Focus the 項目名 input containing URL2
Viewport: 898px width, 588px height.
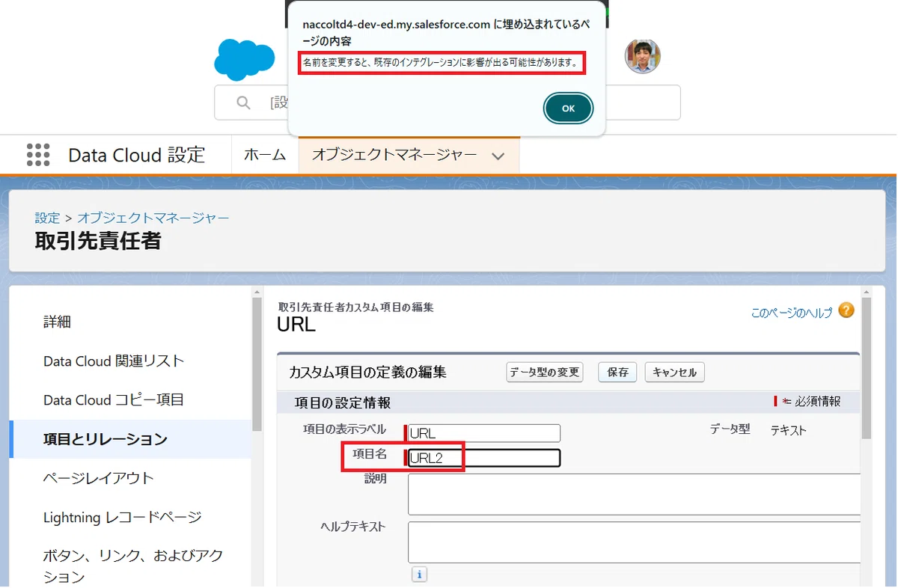tap(484, 458)
